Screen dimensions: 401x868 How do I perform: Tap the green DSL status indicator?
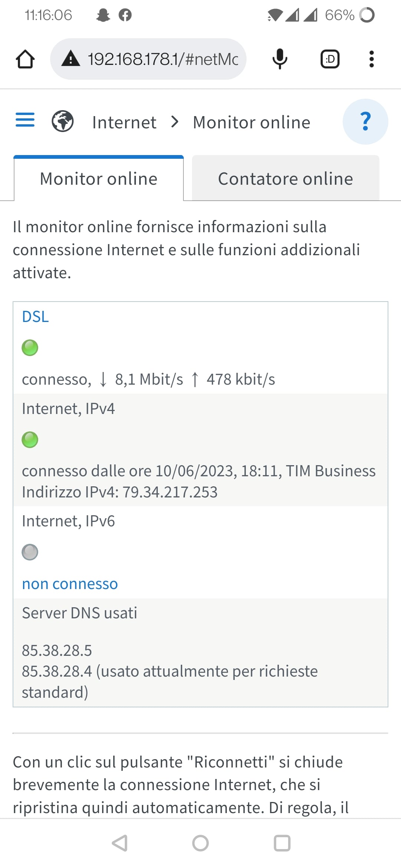30,348
